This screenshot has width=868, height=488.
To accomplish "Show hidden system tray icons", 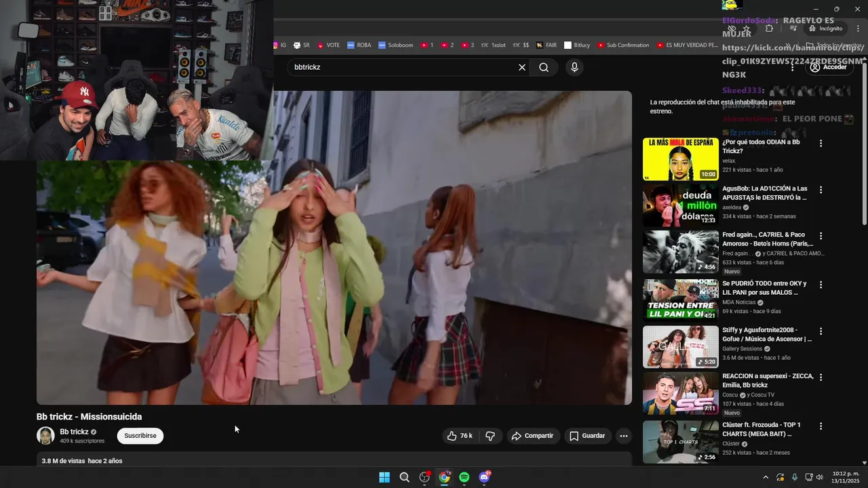I will (766, 477).
